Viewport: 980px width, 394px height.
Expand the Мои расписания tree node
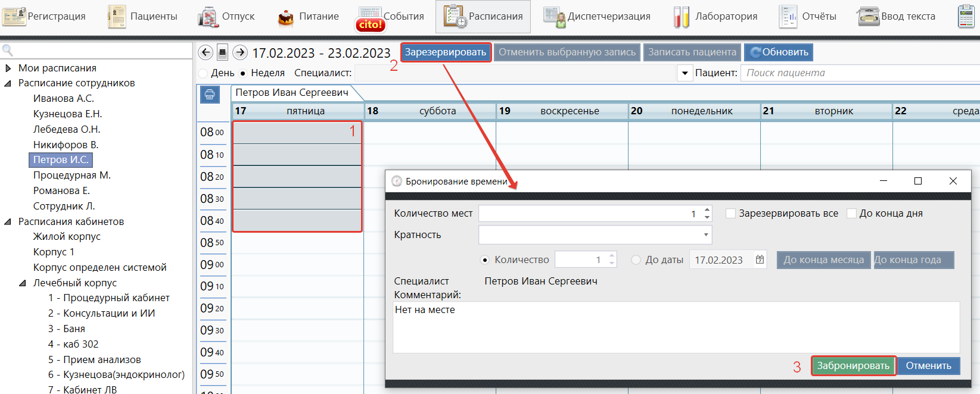pyautogui.click(x=8, y=68)
